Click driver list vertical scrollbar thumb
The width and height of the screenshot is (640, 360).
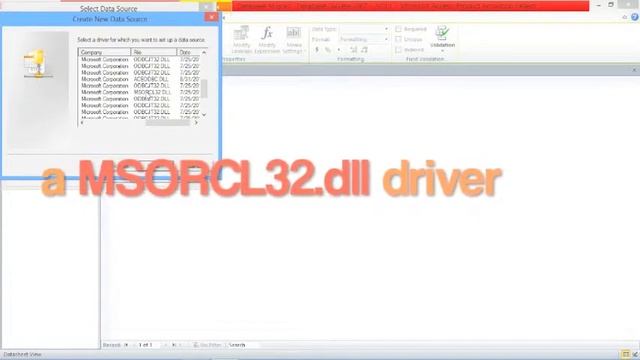pos(204,89)
